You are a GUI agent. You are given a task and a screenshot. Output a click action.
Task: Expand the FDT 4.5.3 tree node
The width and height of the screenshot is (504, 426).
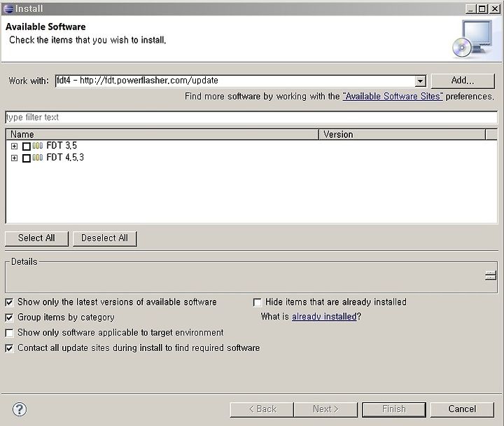(x=14, y=158)
